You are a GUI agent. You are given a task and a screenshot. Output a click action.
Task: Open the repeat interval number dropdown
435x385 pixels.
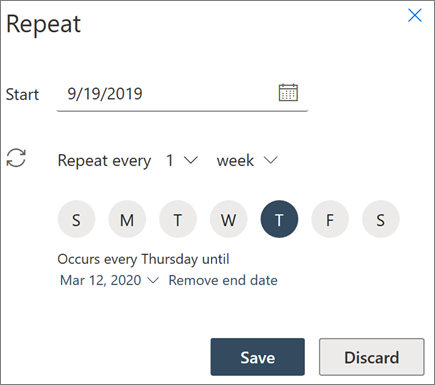pos(182,160)
